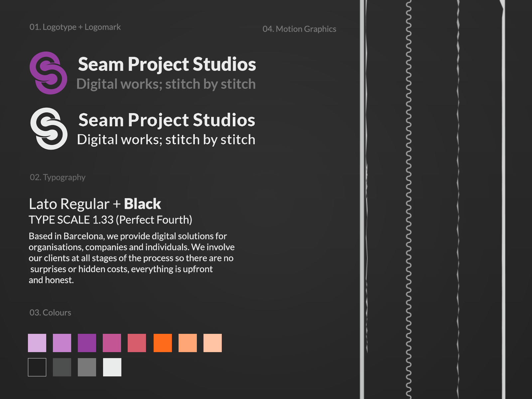
Task: Select the white color swatch
Action: point(112,367)
